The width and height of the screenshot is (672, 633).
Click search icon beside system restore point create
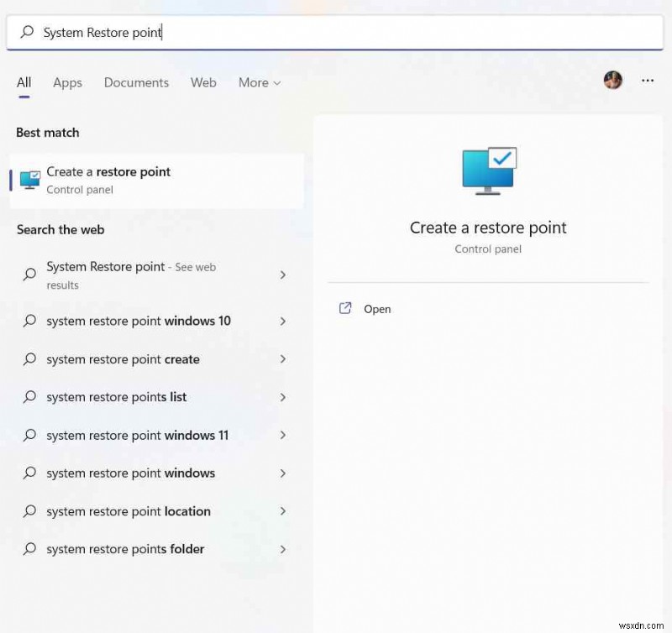29,358
